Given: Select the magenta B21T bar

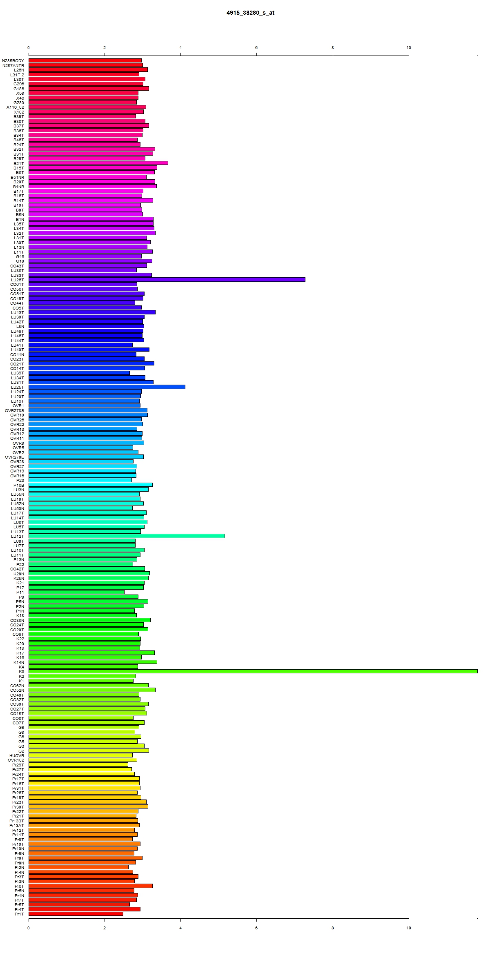Looking at the screenshot, I should (98, 163).
